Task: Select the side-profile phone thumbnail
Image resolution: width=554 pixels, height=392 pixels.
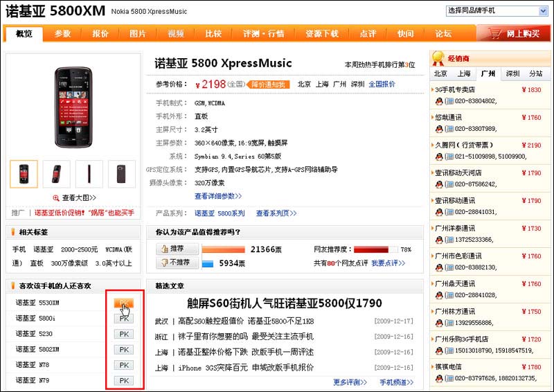Action: point(89,174)
